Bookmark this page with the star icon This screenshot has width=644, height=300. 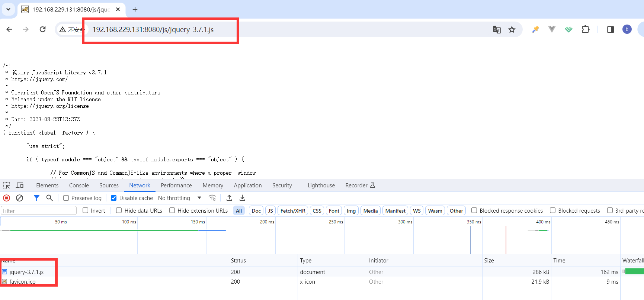click(512, 29)
